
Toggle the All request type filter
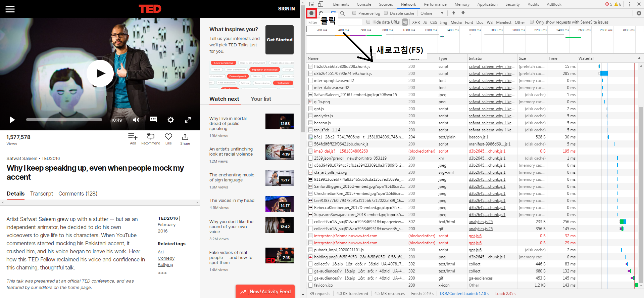405,22
